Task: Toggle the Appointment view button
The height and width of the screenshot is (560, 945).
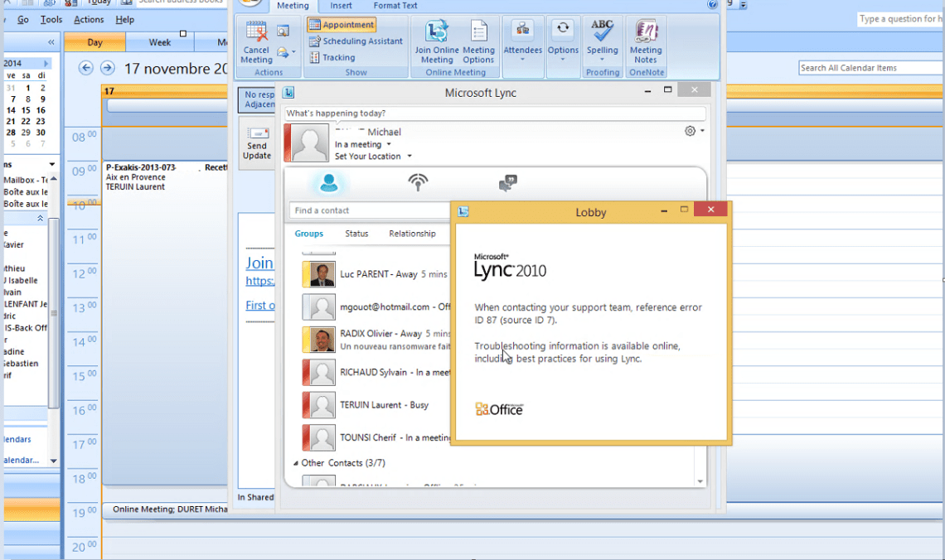Action: (342, 25)
